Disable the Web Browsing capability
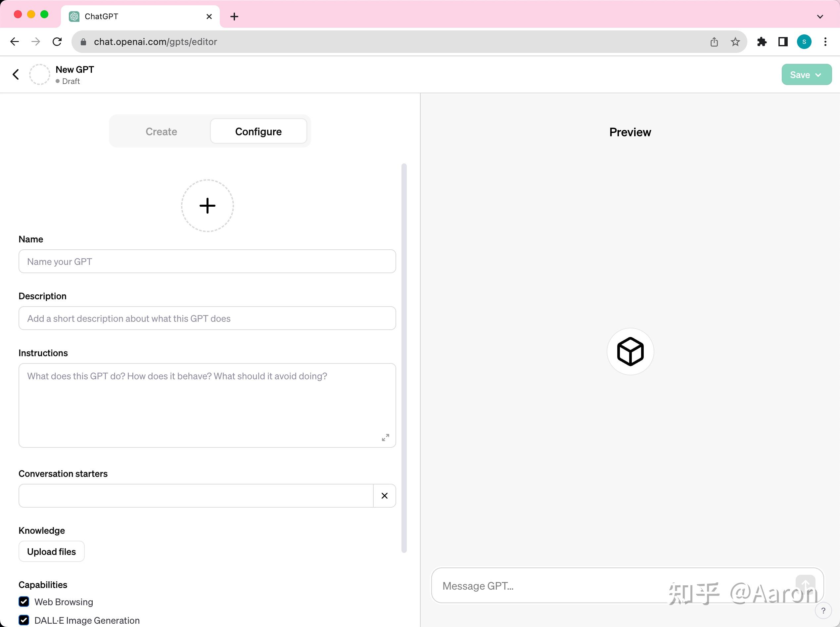840x627 pixels. pos(24,602)
